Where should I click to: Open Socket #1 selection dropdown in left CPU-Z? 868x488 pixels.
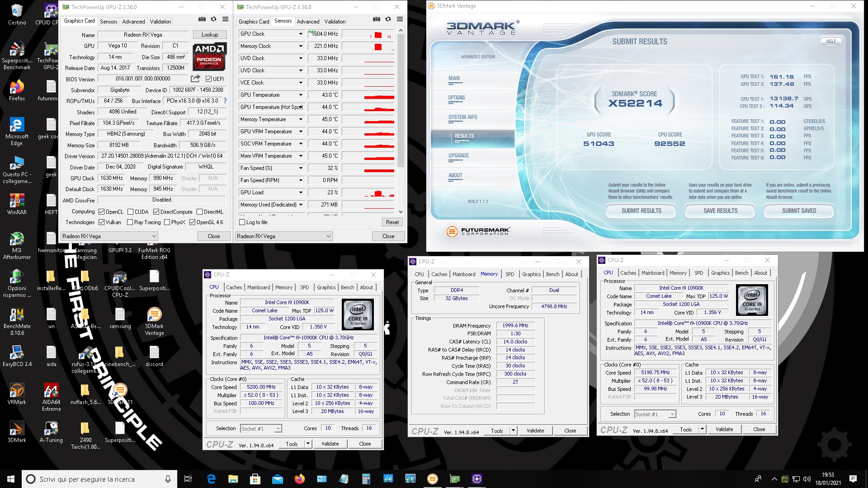pyautogui.click(x=261, y=428)
